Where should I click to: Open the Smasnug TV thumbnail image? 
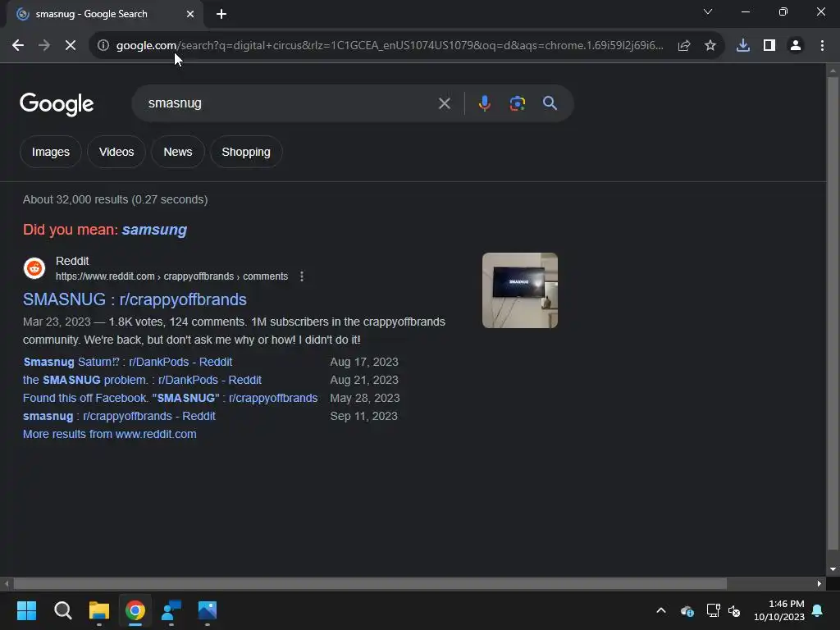coord(519,290)
